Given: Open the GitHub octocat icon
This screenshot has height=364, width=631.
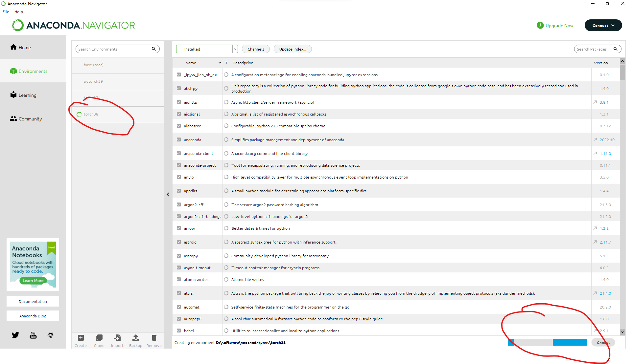Looking at the screenshot, I should [x=50, y=335].
